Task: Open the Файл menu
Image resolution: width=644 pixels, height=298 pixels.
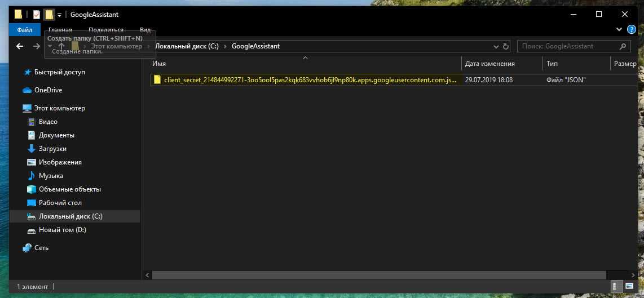Action: click(25, 30)
